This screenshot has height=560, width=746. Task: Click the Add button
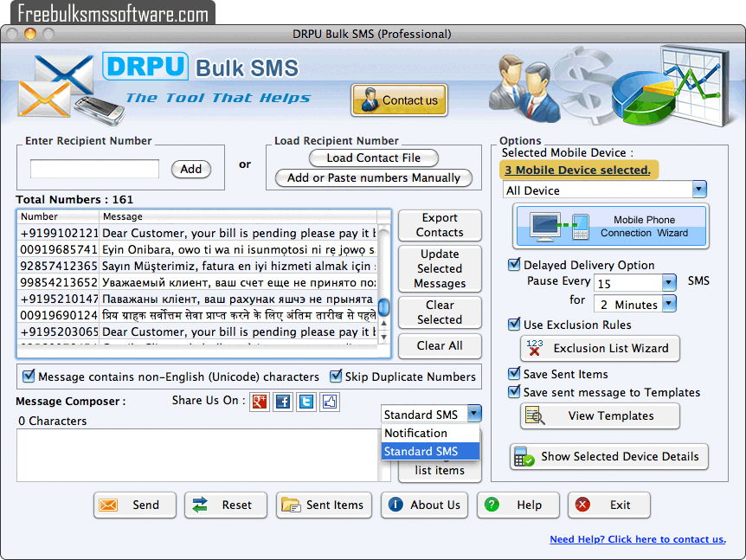pos(190,169)
